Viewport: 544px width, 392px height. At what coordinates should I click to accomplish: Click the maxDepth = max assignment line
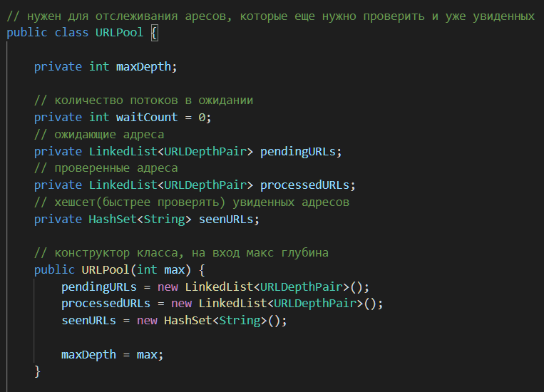click(112, 354)
